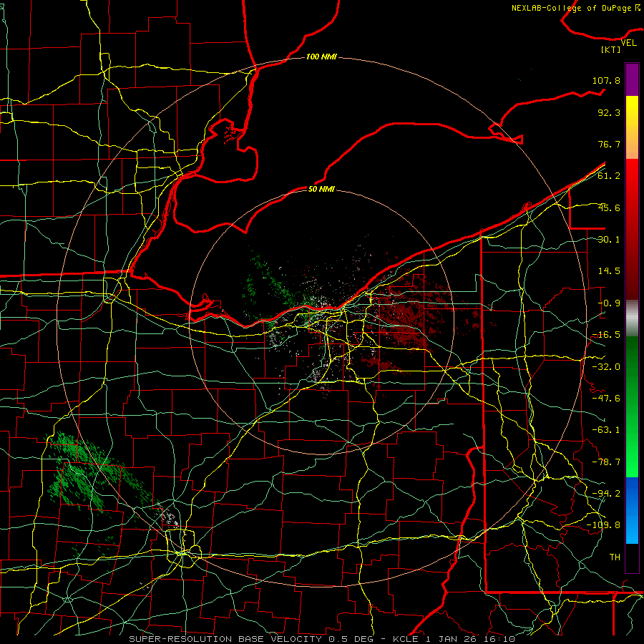The width and height of the screenshot is (644, 644).
Task: Click the blue segment of velocity color bar
Action: pyautogui.click(x=632, y=510)
